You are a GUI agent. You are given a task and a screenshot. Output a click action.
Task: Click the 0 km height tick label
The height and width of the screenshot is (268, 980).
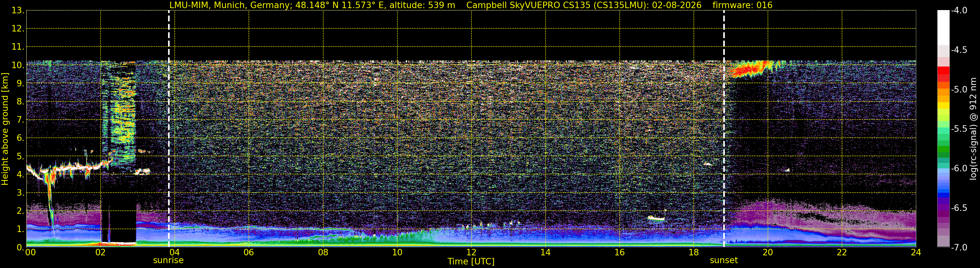(x=20, y=248)
